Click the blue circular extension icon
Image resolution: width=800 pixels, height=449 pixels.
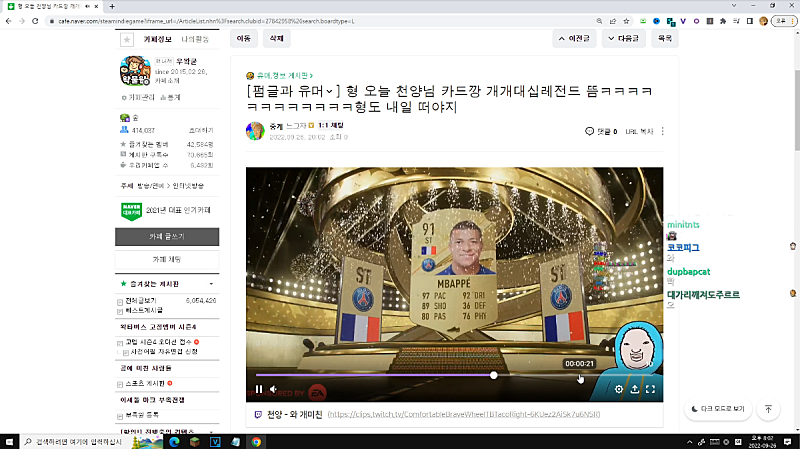coord(657,21)
